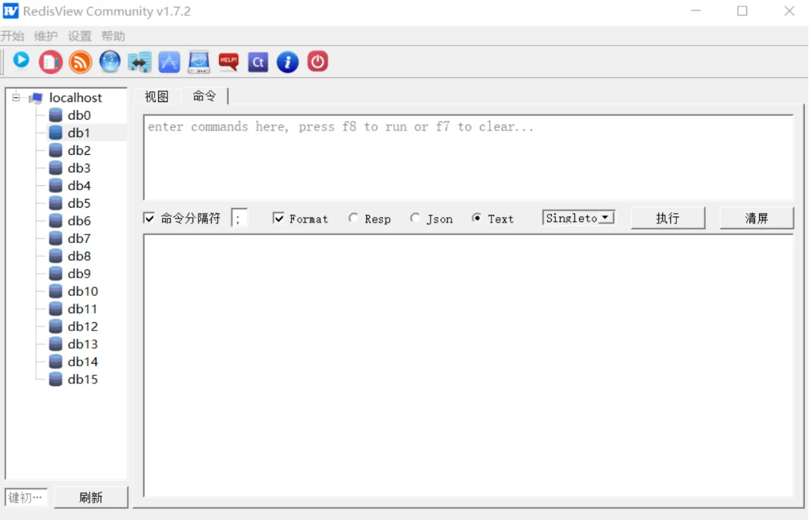Select database db11 in the tree
Screen dimensions: 812x520
(x=83, y=309)
